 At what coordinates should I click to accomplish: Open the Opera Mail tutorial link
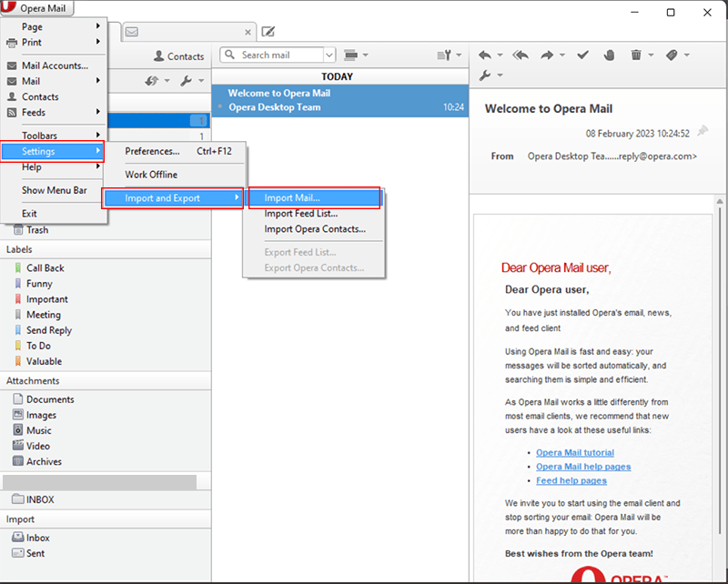(x=575, y=452)
